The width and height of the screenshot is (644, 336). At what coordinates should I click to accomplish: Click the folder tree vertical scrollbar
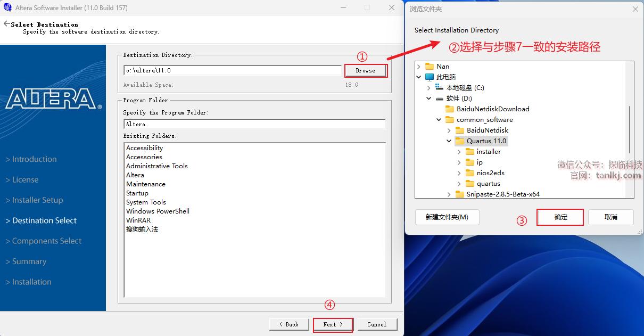[x=630, y=129]
